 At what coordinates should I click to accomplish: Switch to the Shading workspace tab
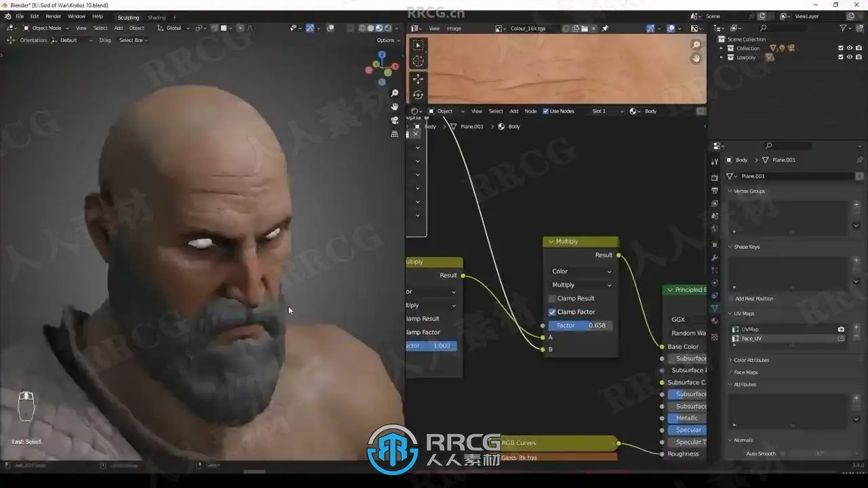coord(157,18)
